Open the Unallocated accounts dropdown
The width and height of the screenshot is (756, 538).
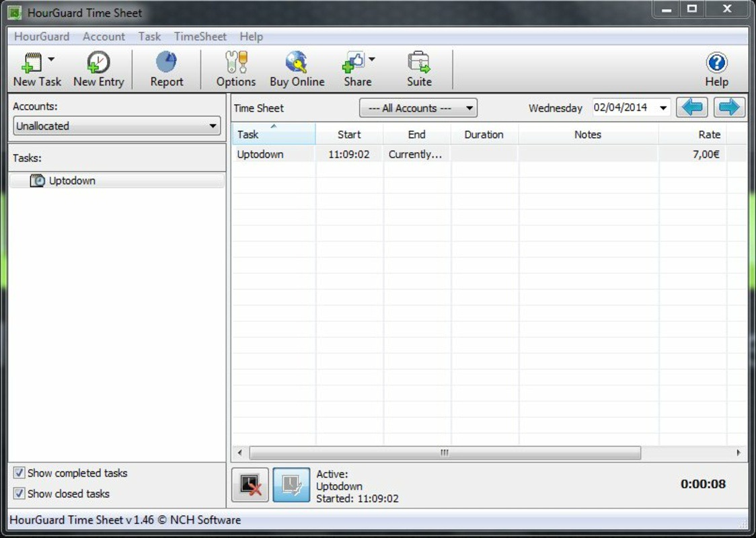(116, 126)
